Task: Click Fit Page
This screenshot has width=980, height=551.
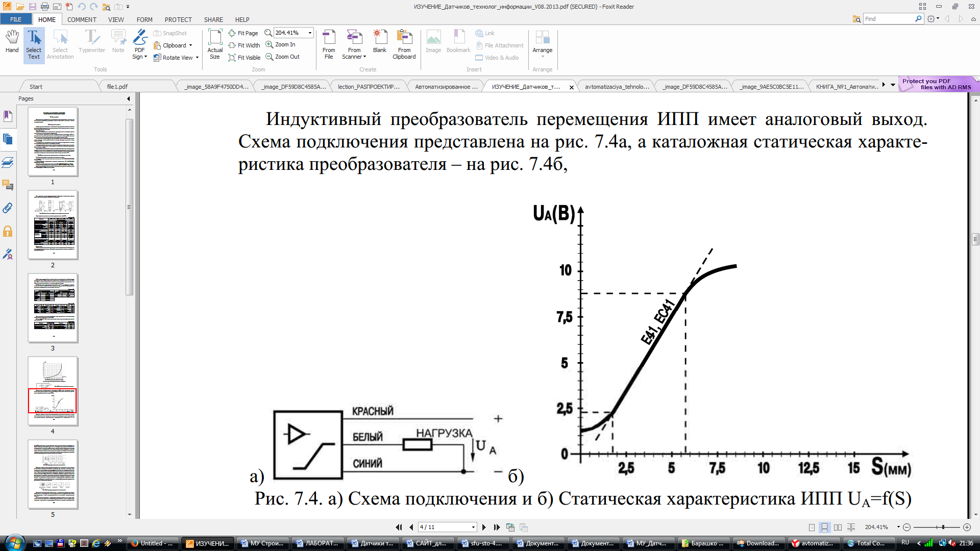Action: tap(243, 33)
